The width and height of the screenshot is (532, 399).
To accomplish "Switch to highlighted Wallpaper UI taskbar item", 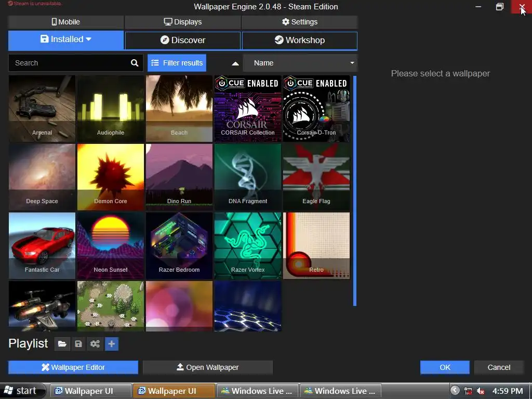I will [x=174, y=391].
